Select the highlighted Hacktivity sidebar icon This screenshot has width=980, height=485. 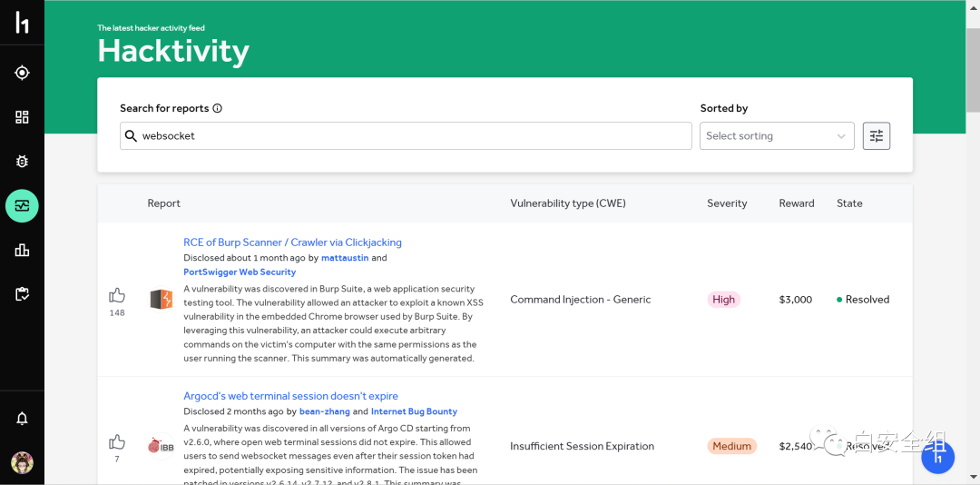pyautogui.click(x=22, y=206)
